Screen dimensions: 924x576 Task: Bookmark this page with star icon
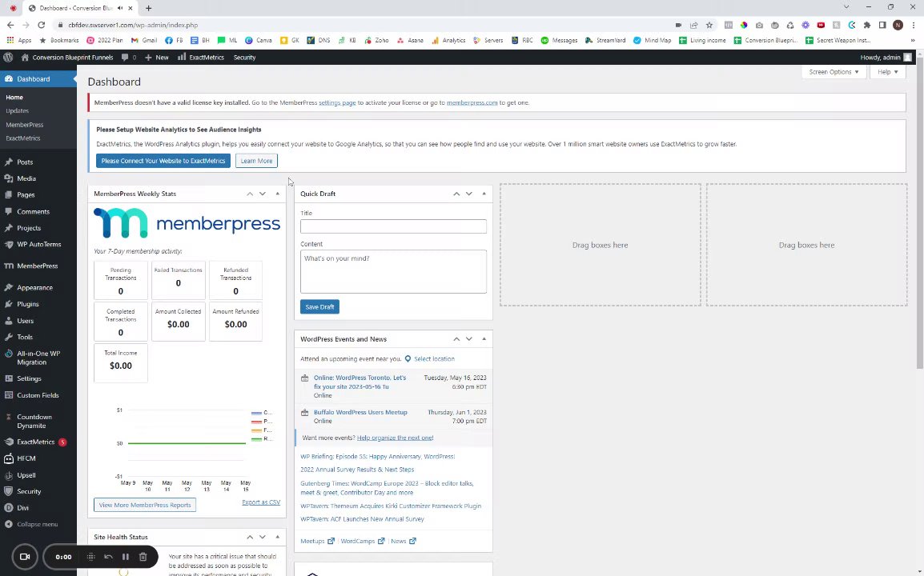click(709, 25)
